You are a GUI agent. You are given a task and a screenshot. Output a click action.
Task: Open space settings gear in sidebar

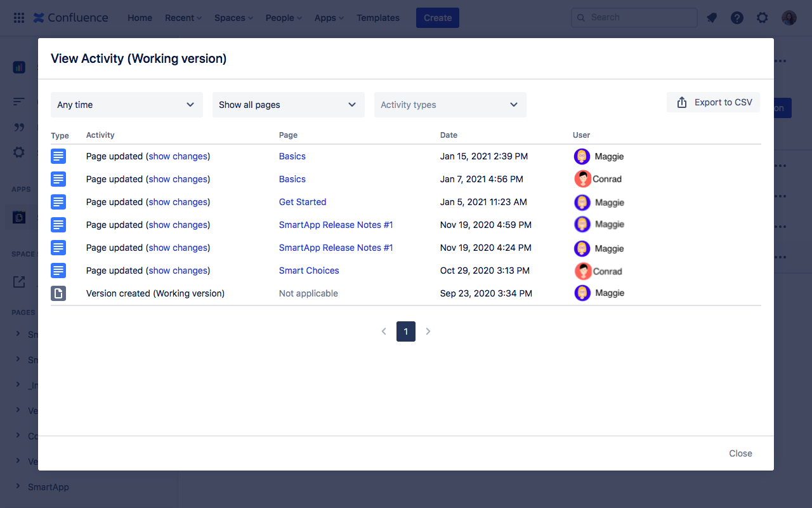pyautogui.click(x=18, y=152)
